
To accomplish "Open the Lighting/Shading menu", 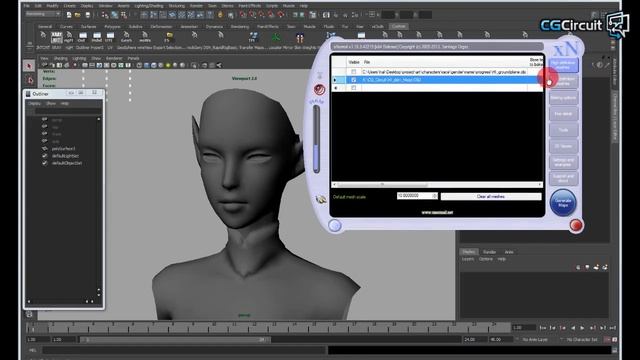I will (149, 6).
